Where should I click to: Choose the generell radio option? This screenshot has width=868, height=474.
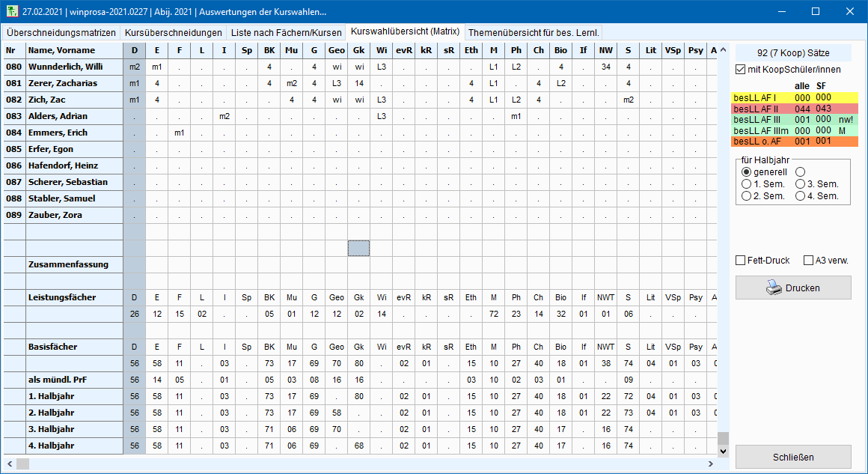(746, 172)
